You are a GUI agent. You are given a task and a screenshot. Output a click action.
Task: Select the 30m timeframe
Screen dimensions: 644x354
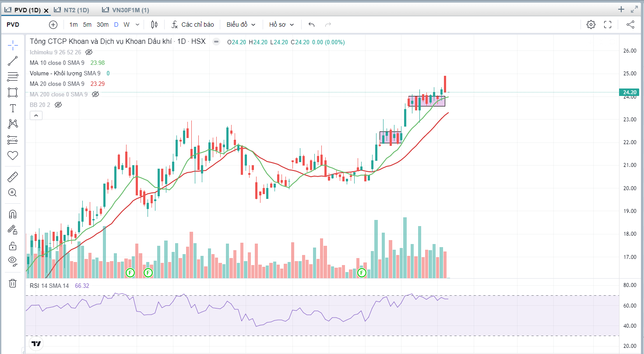pyautogui.click(x=102, y=25)
